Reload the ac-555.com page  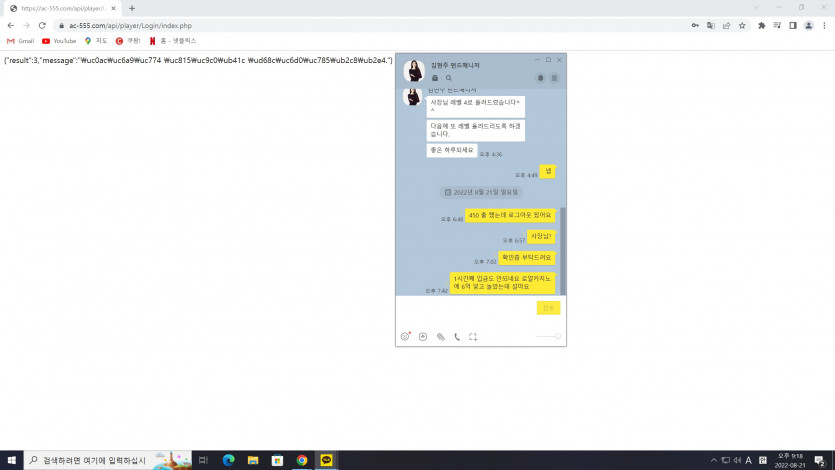pos(42,26)
